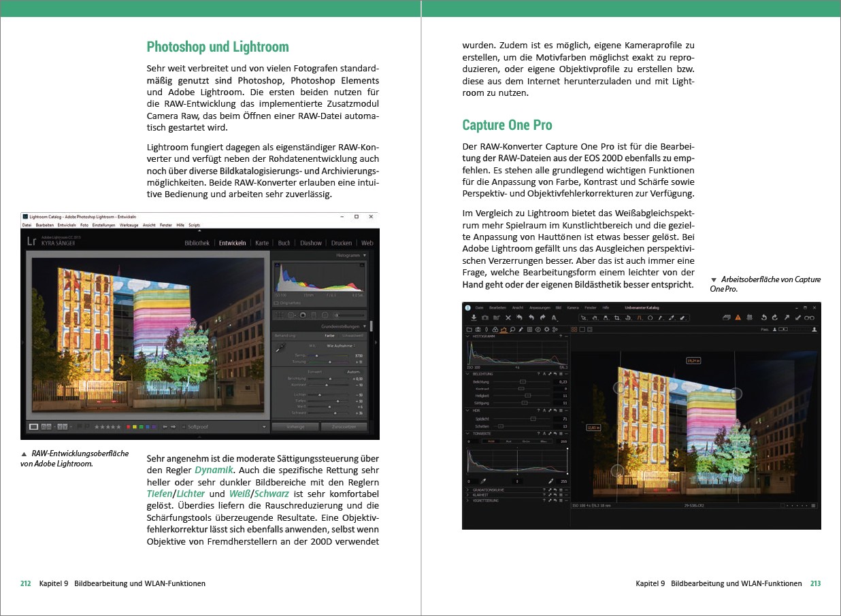Click the Vorherige button
The image size is (841, 616).
click(x=295, y=427)
